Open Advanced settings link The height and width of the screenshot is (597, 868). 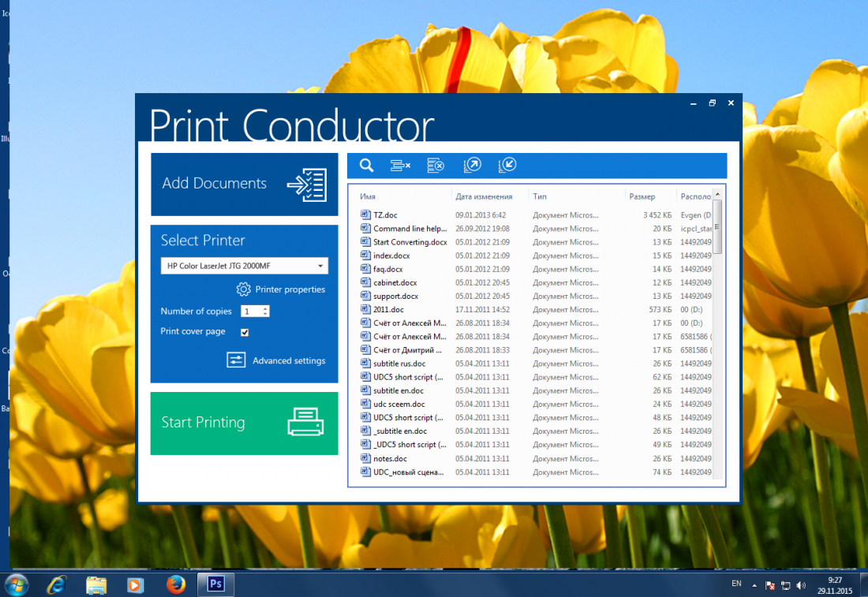point(289,360)
